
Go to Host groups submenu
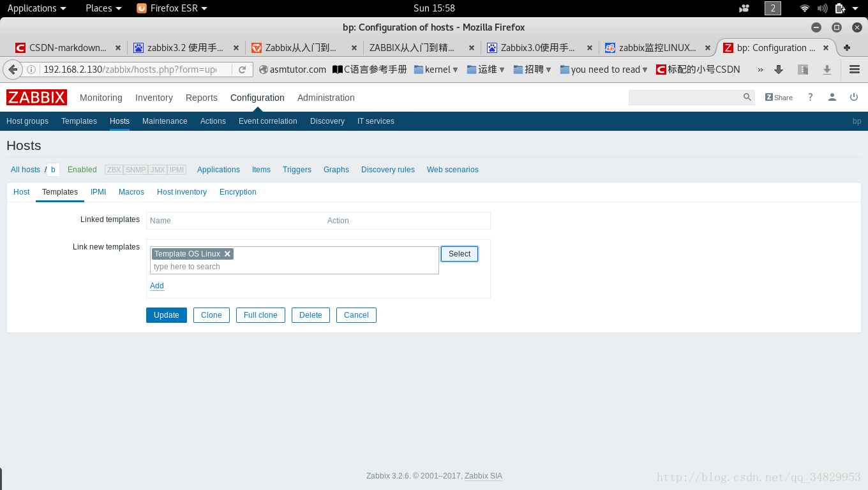(27, 121)
